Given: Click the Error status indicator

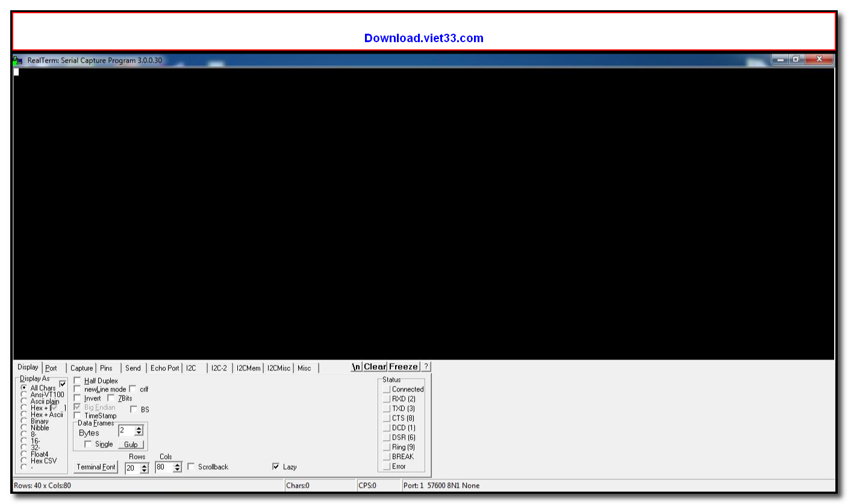Looking at the screenshot, I should (x=386, y=466).
